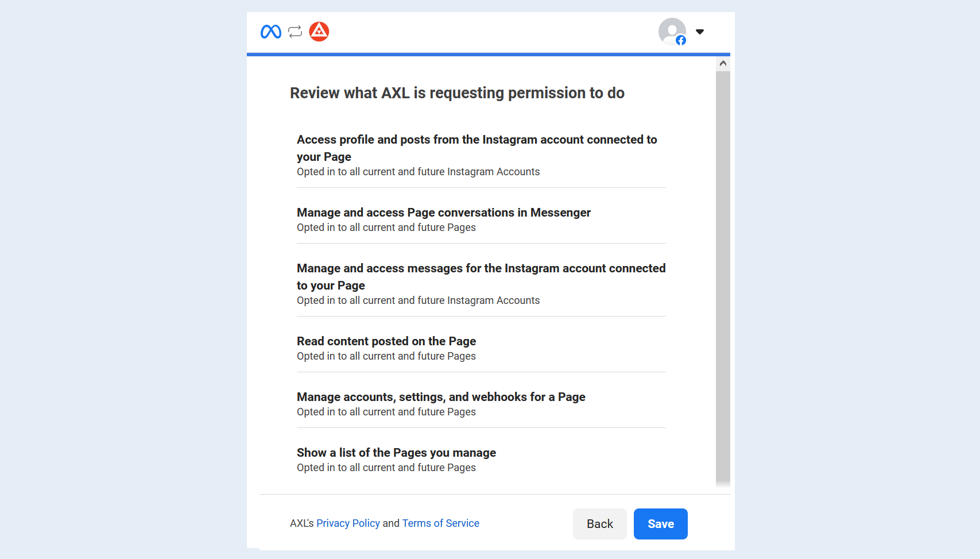The image size is (980, 559).
Task: Click the scrollbar up arrow
Action: pyautogui.click(x=723, y=63)
